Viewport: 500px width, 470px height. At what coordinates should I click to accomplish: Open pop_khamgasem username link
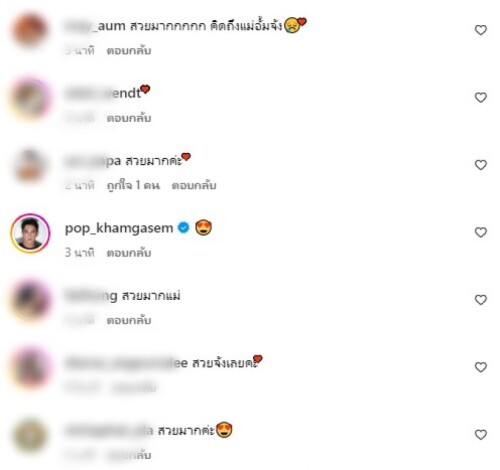point(119,228)
